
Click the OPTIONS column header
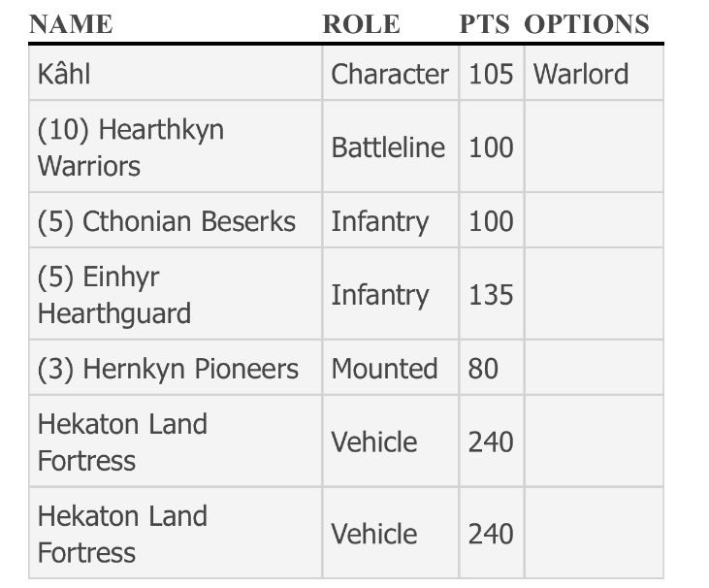(x=587, y=24)
